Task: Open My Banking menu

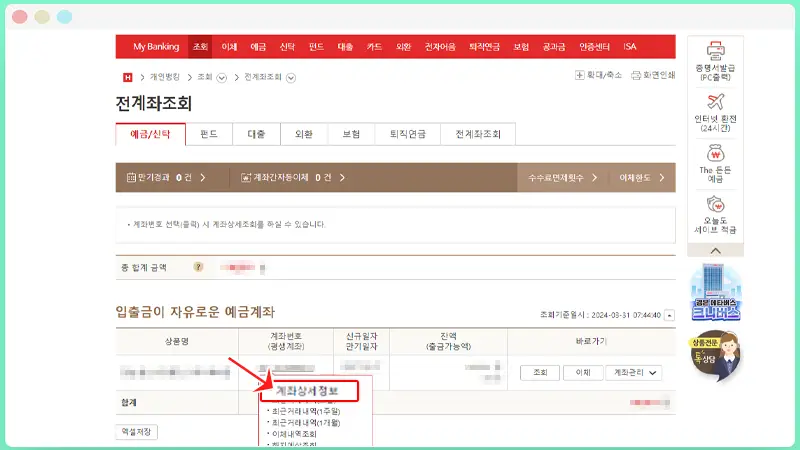Action: 156,46
